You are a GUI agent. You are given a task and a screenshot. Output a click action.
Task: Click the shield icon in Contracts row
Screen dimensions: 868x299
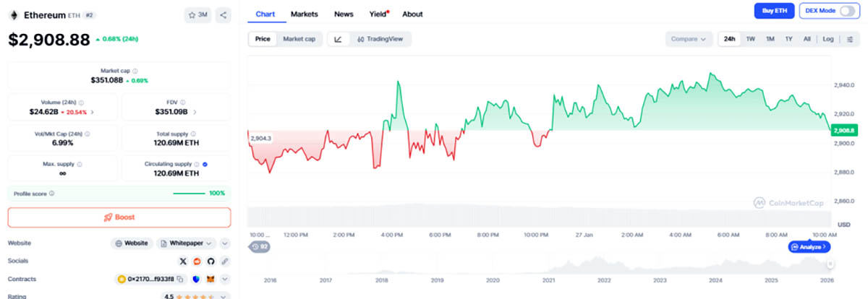pos(196,279)
